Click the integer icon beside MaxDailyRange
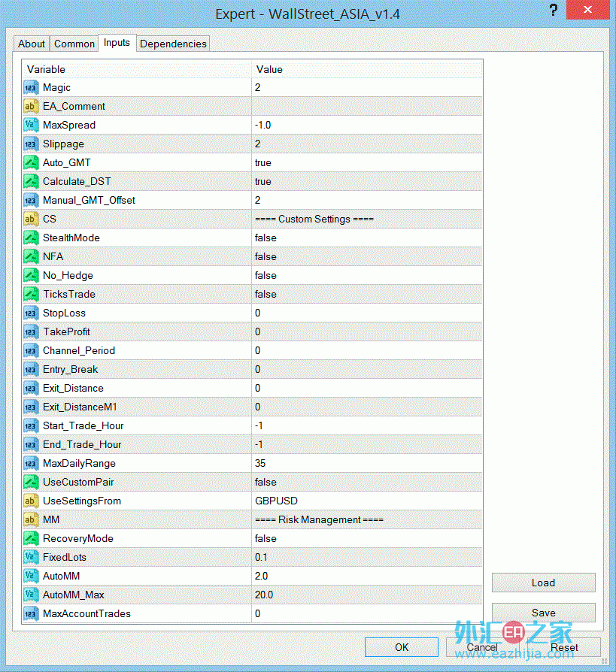 [31, 464]
